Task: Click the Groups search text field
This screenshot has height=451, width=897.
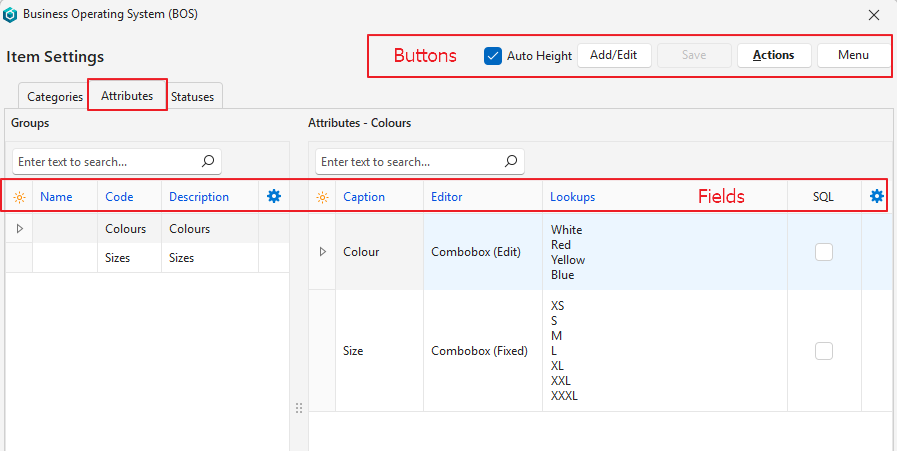Action: point(105,161)
